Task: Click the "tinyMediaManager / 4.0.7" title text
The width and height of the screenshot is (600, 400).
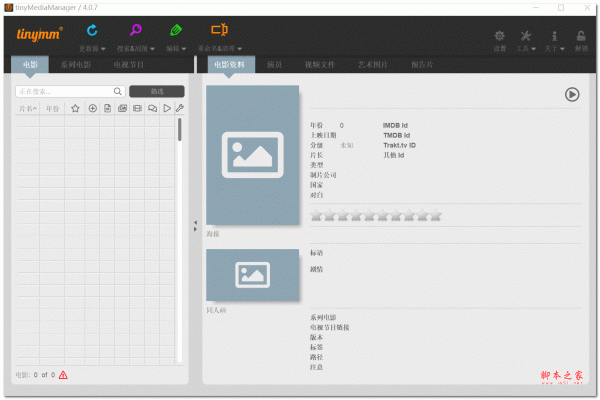Action: [57, 8]
